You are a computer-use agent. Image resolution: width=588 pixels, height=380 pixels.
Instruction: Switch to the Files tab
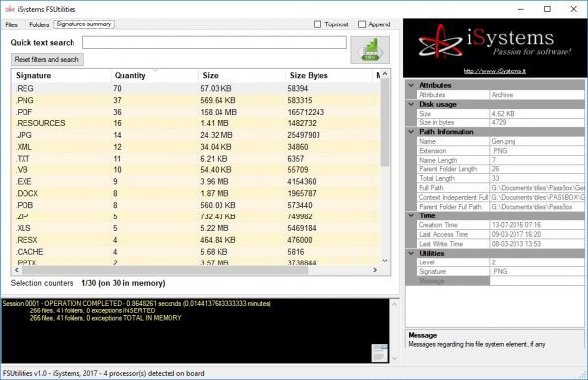point(11,24)
